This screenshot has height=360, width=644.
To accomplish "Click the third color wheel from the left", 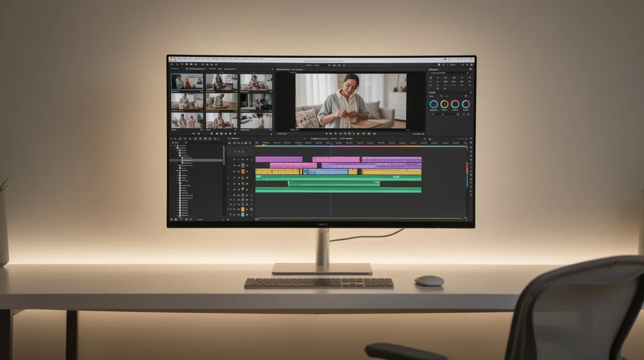I will coord(455,104).
